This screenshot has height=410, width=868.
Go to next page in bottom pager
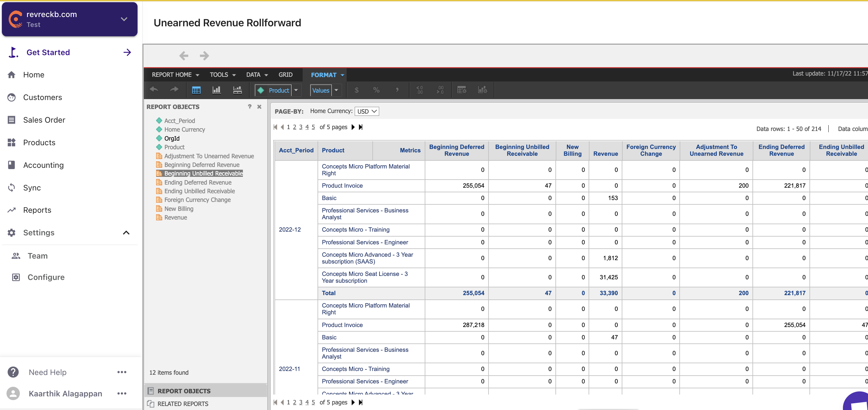353,402
